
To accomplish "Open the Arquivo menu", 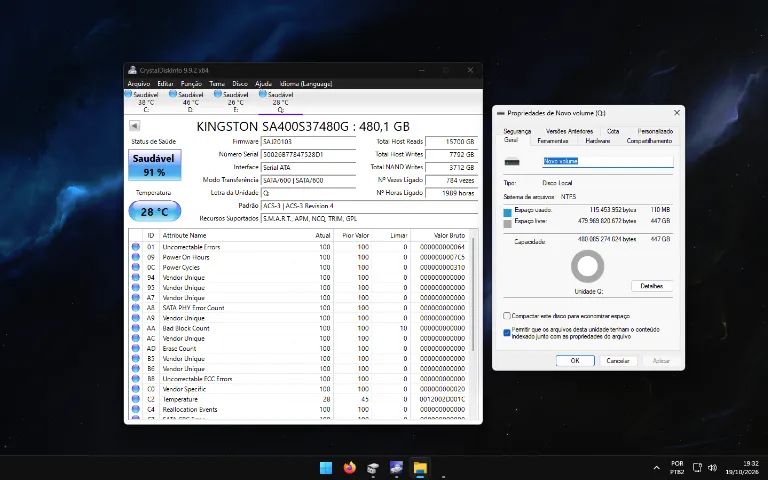I will [x=139, y=84].
